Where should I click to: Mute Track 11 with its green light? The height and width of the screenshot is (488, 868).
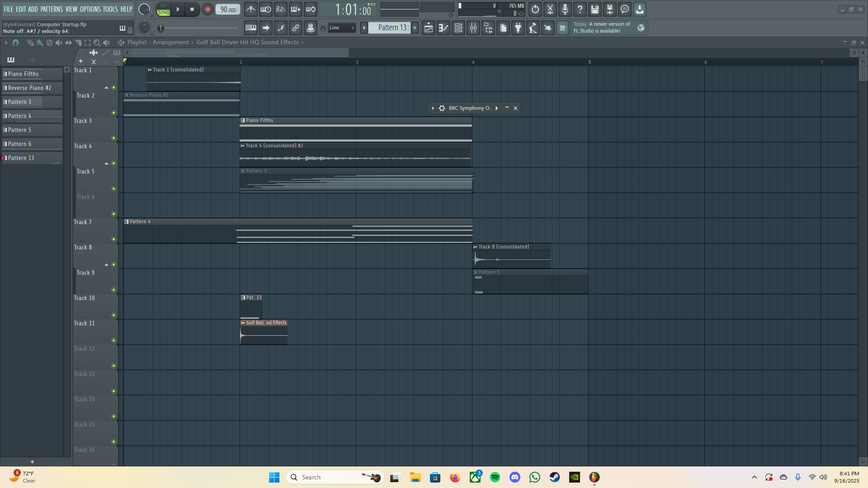click(113, 341)
